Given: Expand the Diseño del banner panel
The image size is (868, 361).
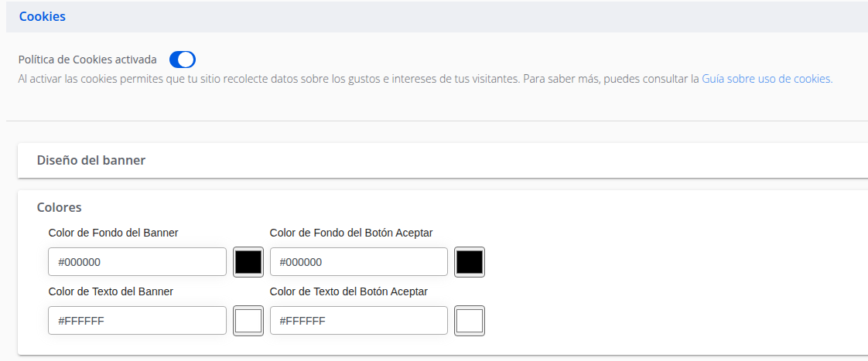Looking at the screenshot, I should (x=91, y=161).
